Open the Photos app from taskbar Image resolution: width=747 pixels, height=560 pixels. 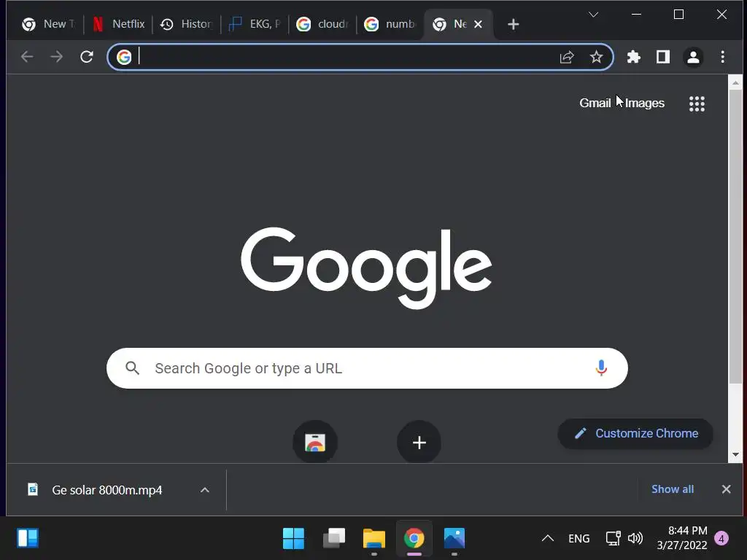pyautogui.click(x=454, y=539)
